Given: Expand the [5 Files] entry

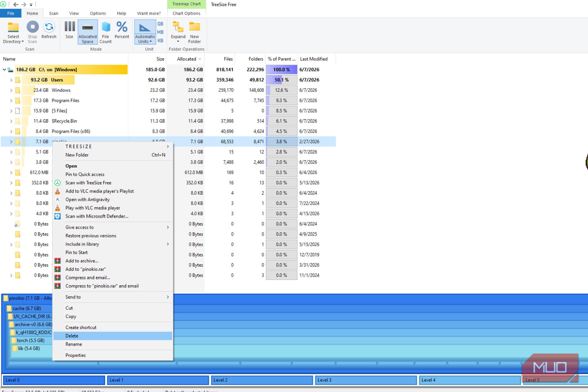Looking at the screenshot, I should point(11,111).
